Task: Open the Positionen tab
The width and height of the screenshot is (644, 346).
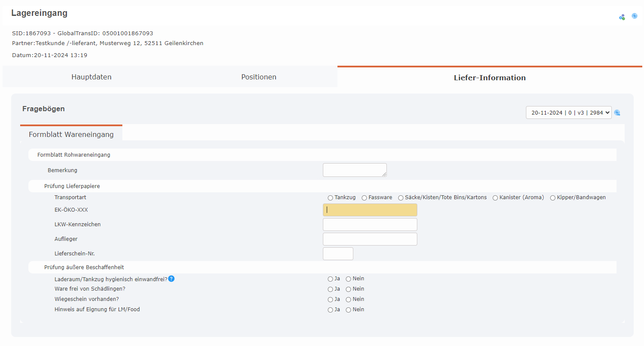Action: point(258,77)
